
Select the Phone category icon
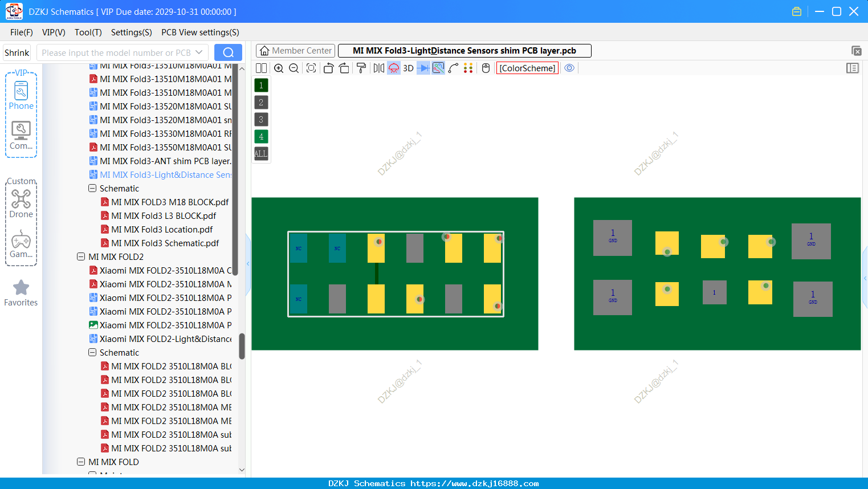pyautogui.click(x=21, y=95)
